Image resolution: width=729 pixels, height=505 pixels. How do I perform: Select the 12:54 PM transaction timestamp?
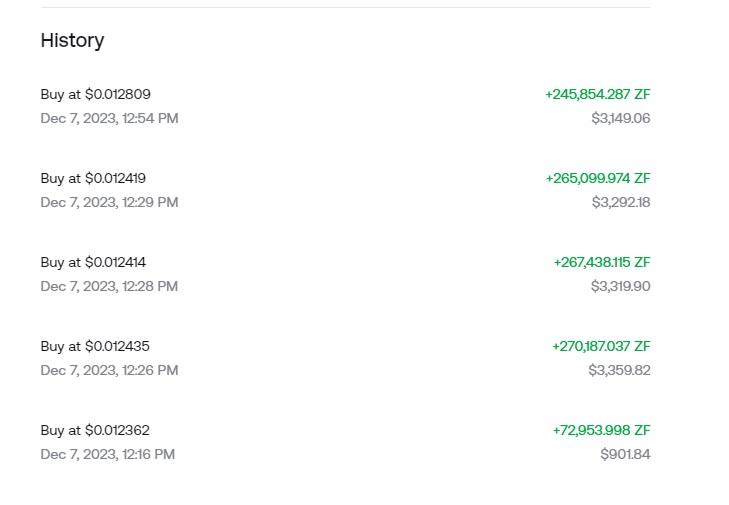(109, 118)
